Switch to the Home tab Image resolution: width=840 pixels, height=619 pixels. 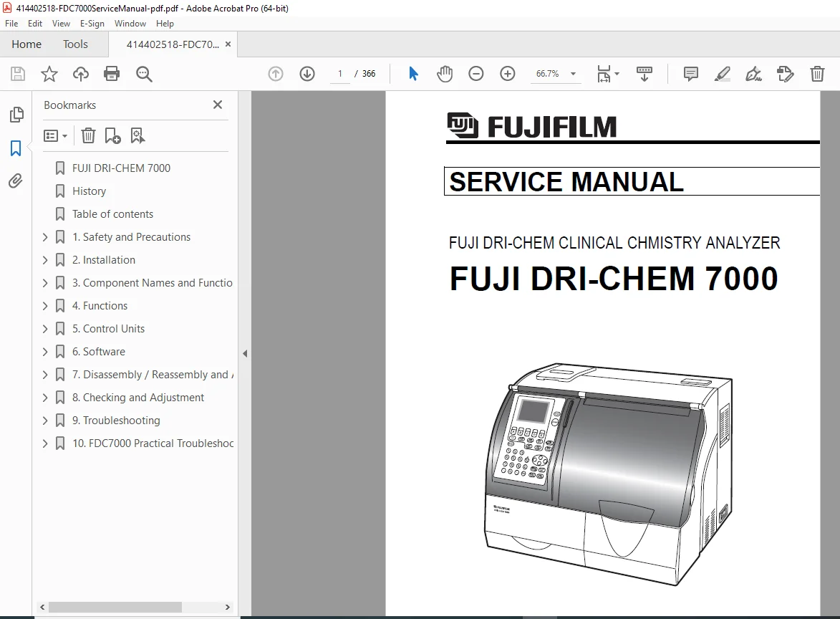pyautogui.click(x=26, y=44)
